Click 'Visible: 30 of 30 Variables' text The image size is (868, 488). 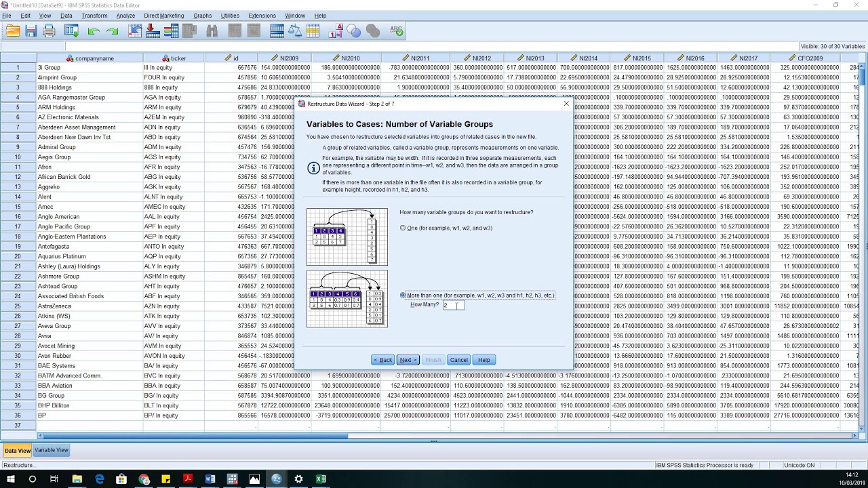[833, 46]
